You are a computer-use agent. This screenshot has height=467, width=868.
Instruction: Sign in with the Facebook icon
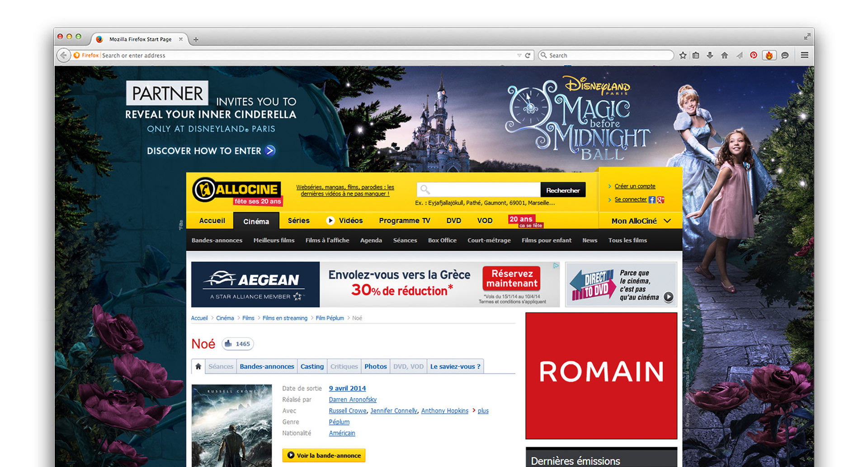point(651,200)
